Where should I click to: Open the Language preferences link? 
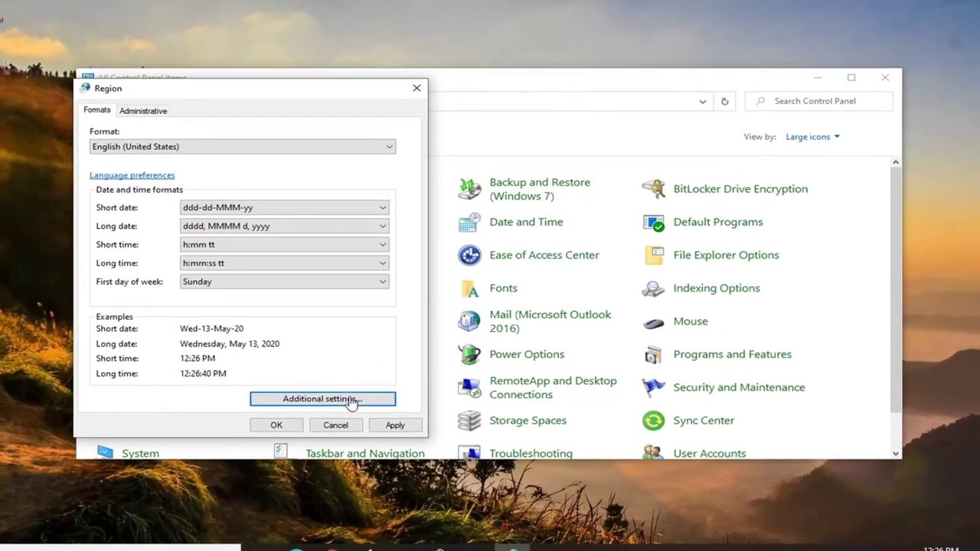point(132,175)
